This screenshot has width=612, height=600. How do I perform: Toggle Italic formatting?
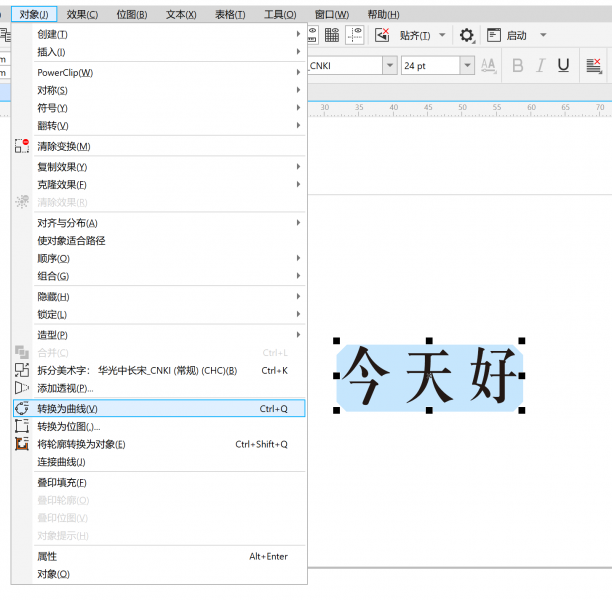click(541, 65)
